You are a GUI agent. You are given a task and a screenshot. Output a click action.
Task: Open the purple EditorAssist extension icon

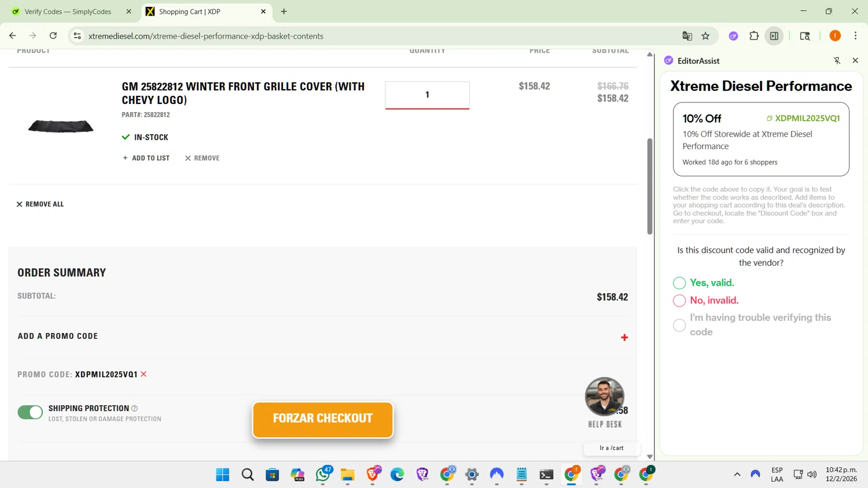[733, 36]
